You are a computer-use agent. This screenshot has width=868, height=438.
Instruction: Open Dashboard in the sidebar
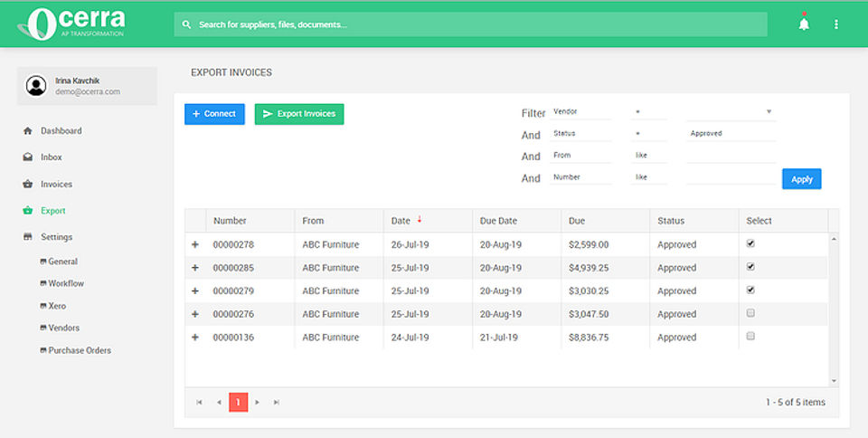tap(61, 130)
